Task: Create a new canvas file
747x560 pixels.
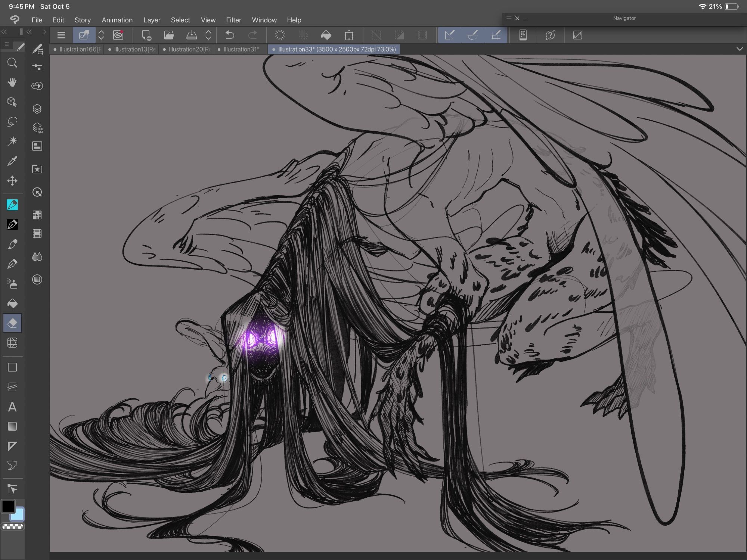Action: pos(146,35)
